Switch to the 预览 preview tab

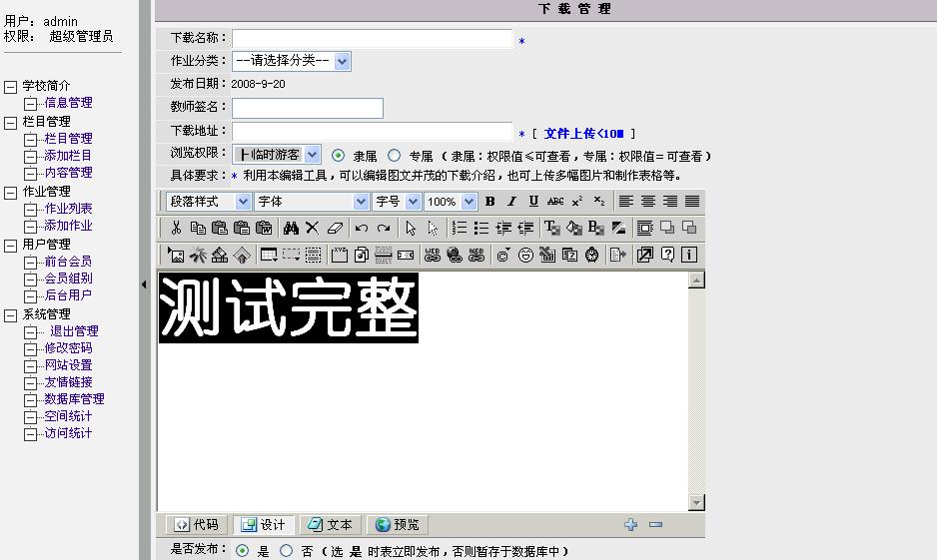click(397, 524)
